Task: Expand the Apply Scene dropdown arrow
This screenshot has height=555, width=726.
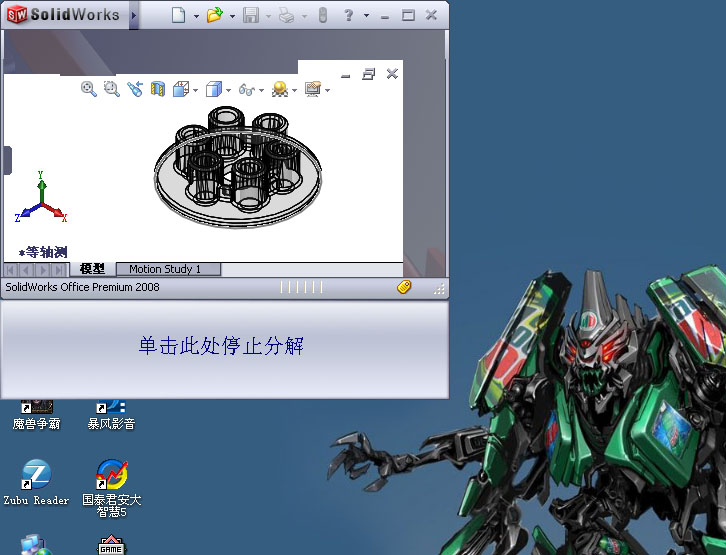Action: 294,90
